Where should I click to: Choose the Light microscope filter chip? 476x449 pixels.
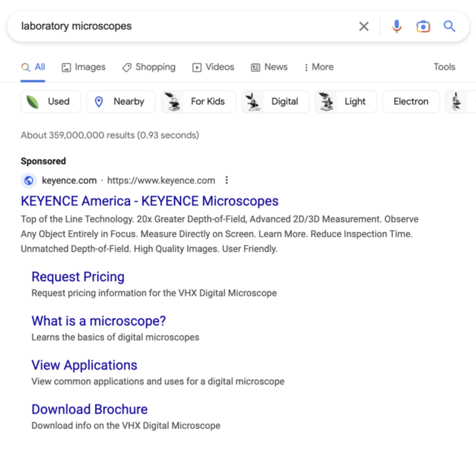(x=346, y=101)
